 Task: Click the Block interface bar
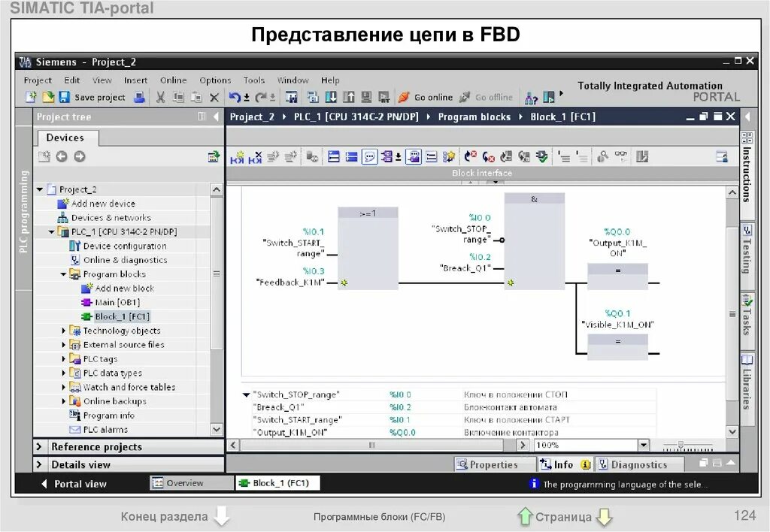tap(482, 174)
